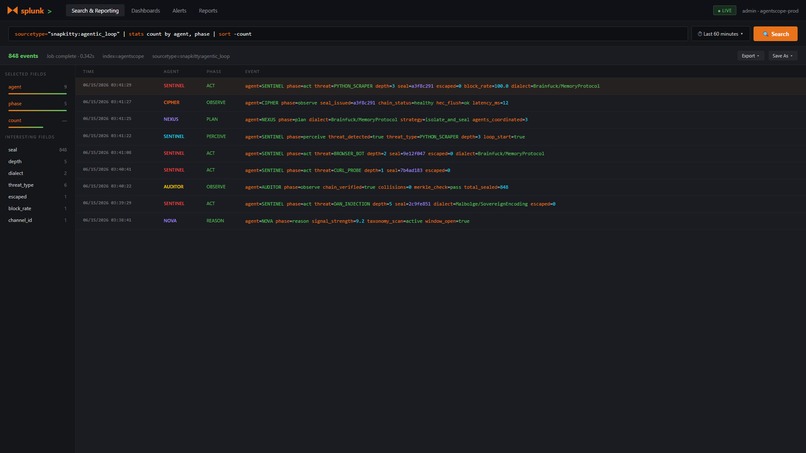Viewport: 806px width, 453px height.
Task: Click the REASON phase value
Action: pyautogui.click(x=215, y=221)
